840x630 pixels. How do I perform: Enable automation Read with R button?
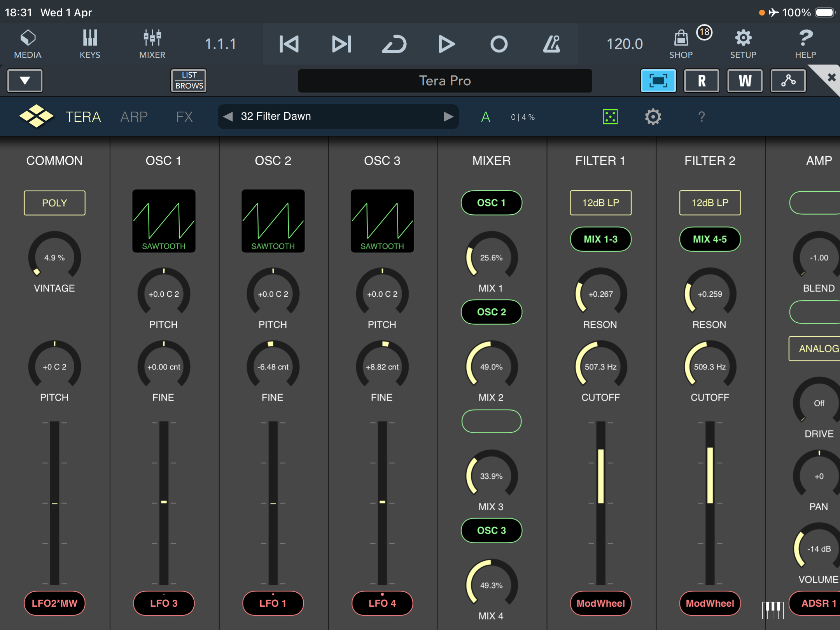click(702, 80)
